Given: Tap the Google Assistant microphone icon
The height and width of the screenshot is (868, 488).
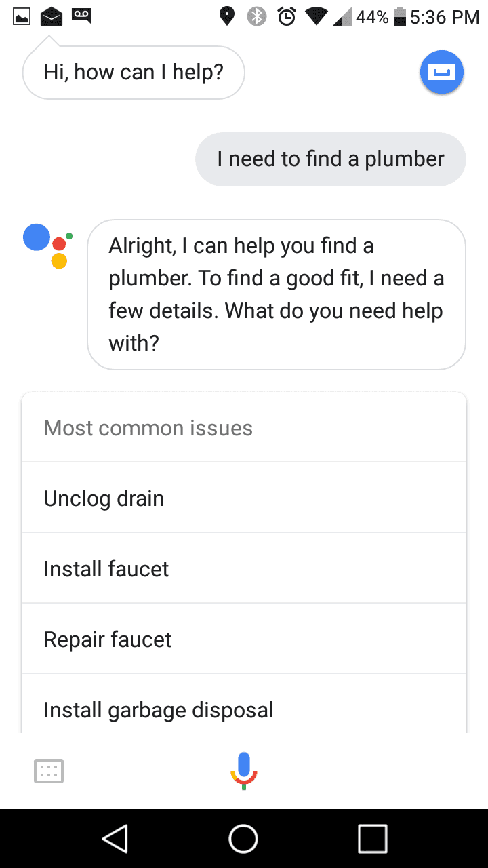Looking at the screenshot, I should click(x=244, y=770).
